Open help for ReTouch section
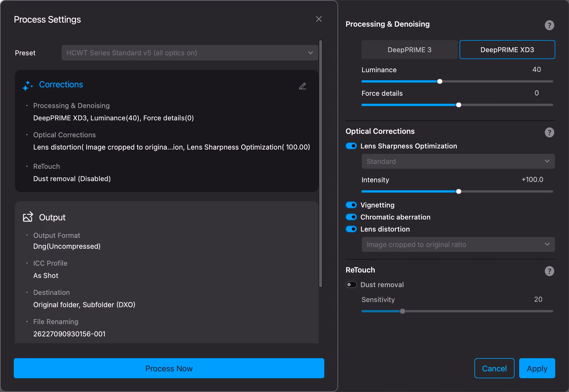Image resolution: width=569 pixels, height=392 pixels. pyautogui.click(x=549, y=271)
